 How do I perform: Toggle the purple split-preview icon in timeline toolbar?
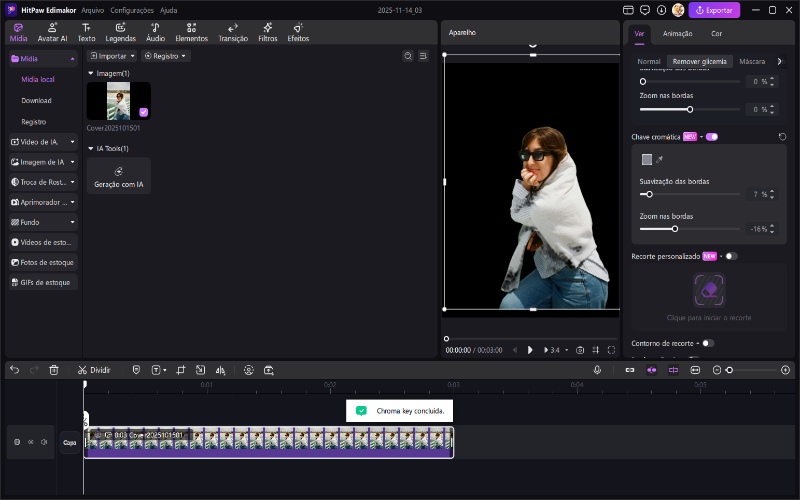[x=673, y=370]
